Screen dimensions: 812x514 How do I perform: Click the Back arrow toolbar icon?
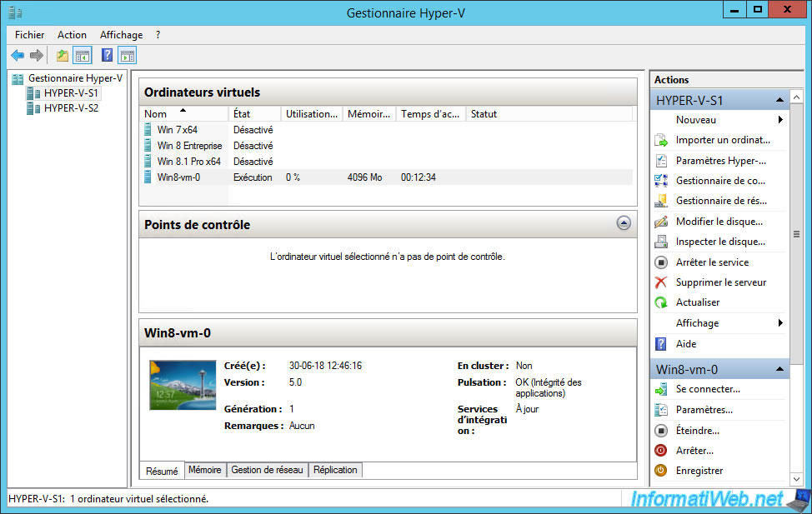point(18,55)
